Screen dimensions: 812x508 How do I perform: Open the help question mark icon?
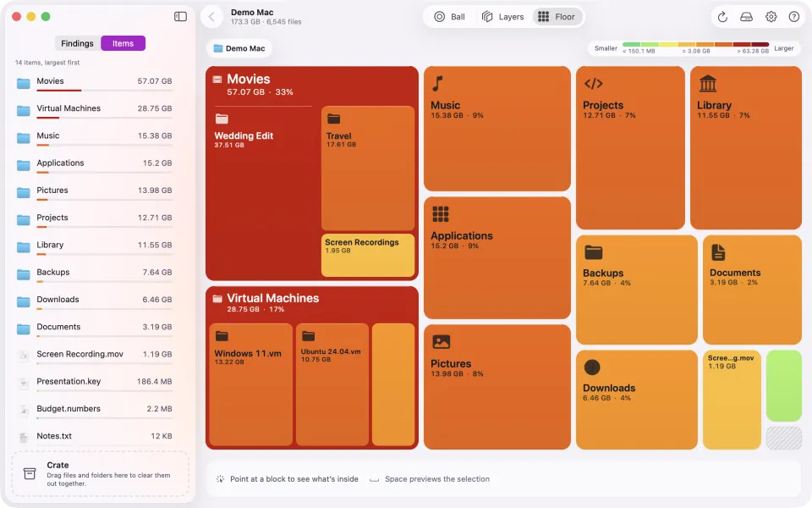[794, 17]
